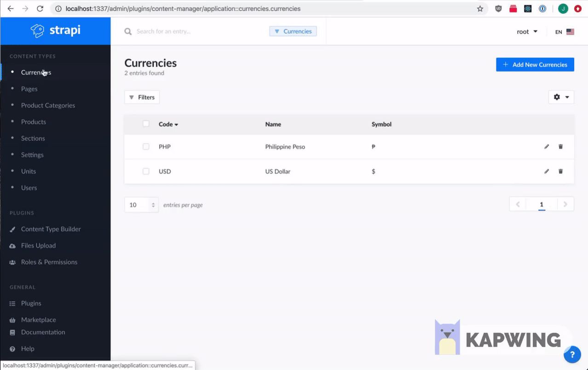Open the root user dropdown

point(526,31)
